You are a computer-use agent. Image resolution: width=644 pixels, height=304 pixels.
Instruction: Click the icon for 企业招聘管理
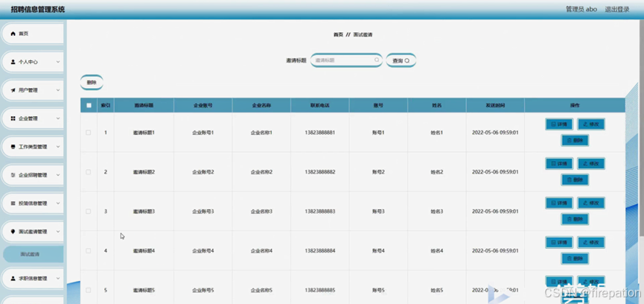13,175
